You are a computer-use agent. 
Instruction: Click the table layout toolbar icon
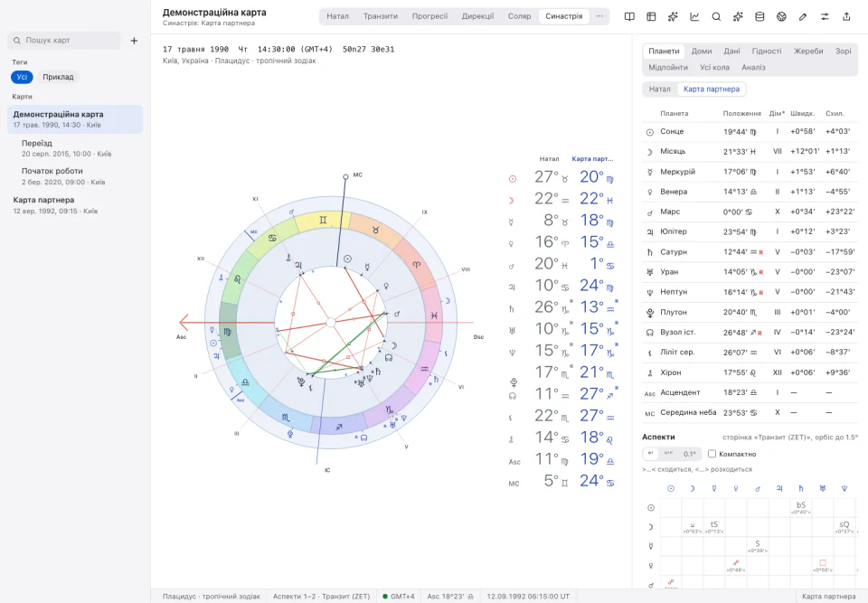coord(651,16)
